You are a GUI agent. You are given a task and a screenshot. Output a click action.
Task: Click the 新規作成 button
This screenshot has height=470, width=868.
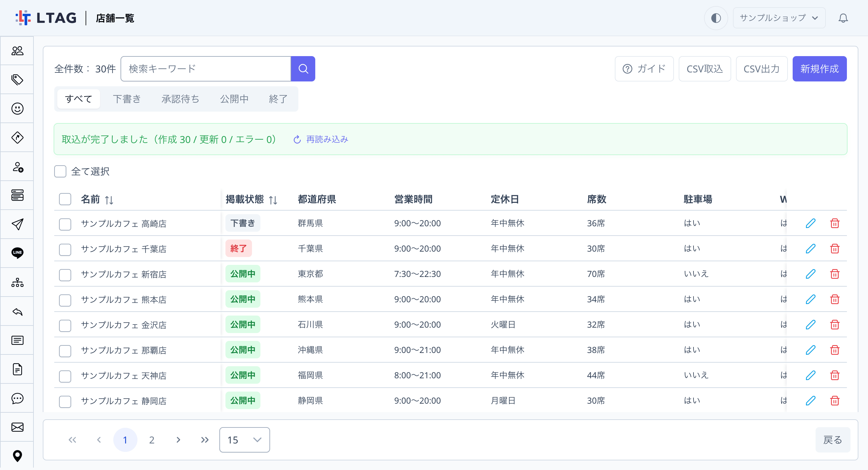819,69
